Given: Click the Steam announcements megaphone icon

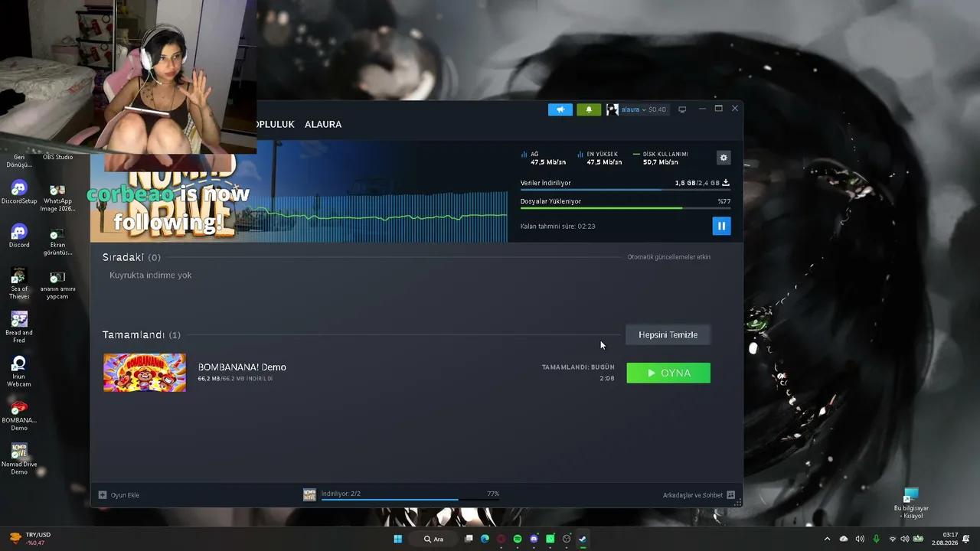Looking at the screenshot, I should click(560, 109).
